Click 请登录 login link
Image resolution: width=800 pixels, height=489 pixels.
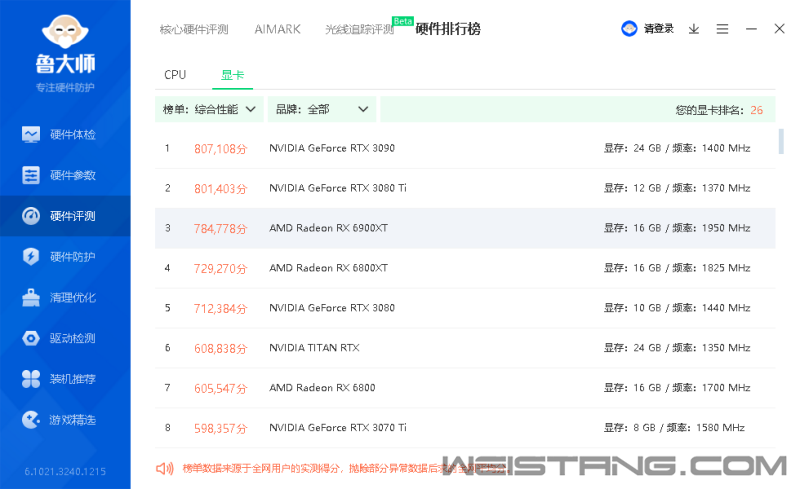pyautogui.click(x=658, y=29)
